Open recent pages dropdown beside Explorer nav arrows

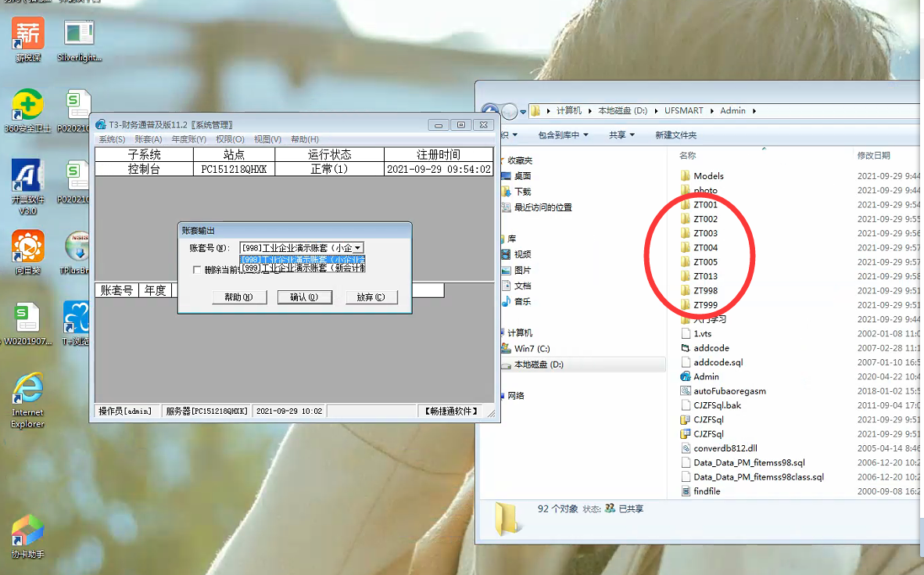point(523,111)
